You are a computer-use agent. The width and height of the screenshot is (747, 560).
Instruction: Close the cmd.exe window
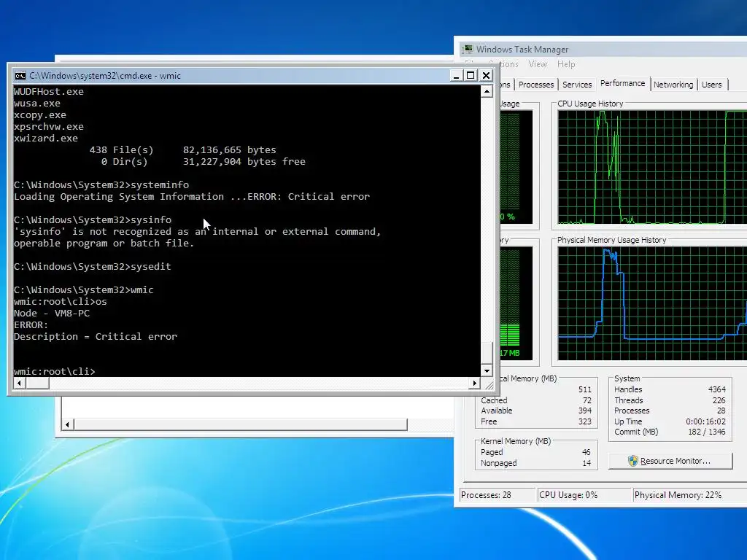coord(486,75)
